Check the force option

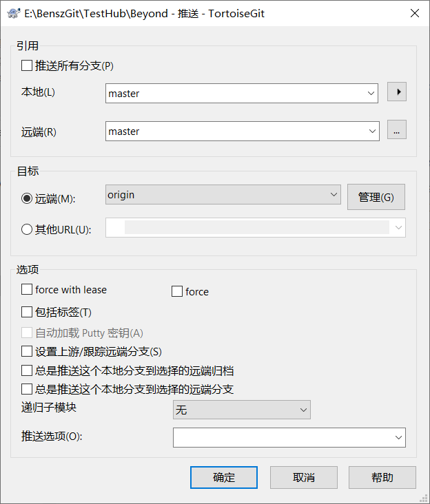177,292
